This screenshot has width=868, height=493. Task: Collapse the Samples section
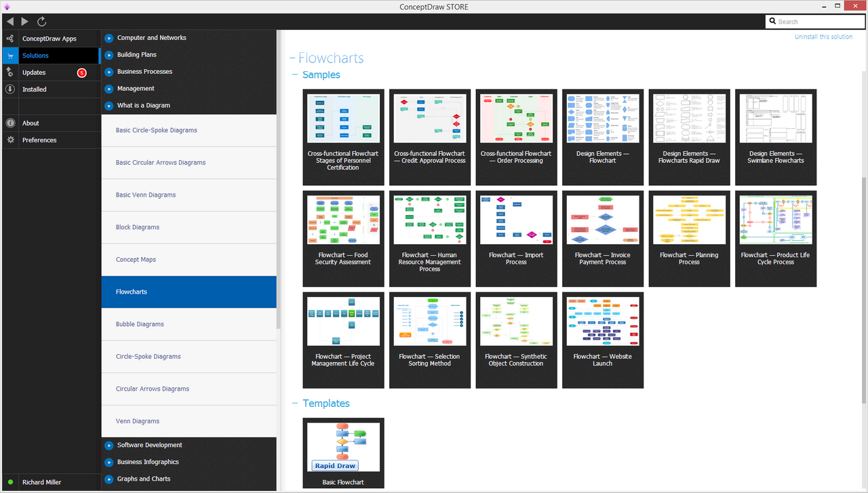(295, 75)
